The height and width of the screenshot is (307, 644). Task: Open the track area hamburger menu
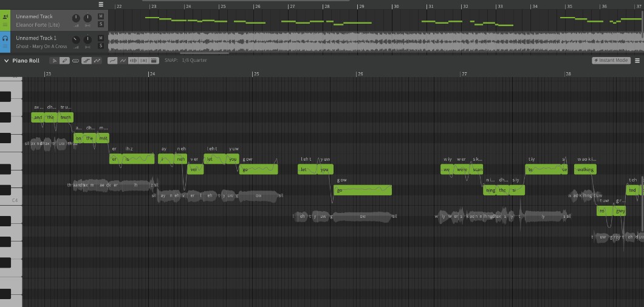click(101, 4)
